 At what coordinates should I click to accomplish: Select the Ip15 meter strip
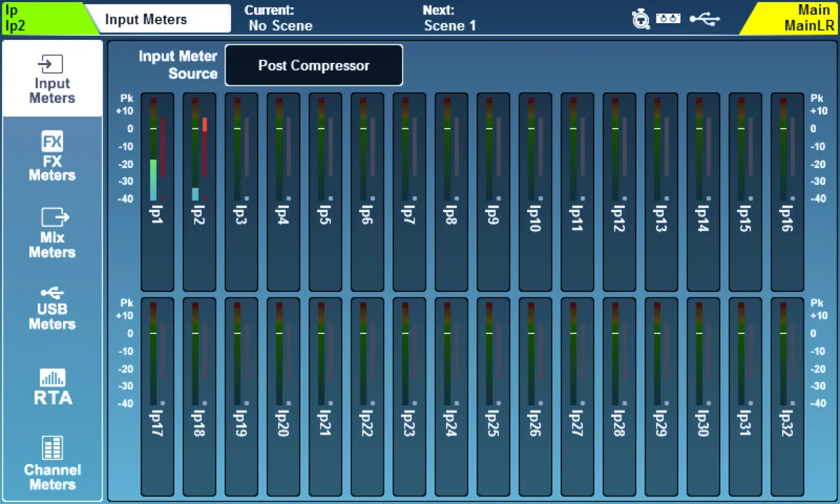click(x=745, y=192)
